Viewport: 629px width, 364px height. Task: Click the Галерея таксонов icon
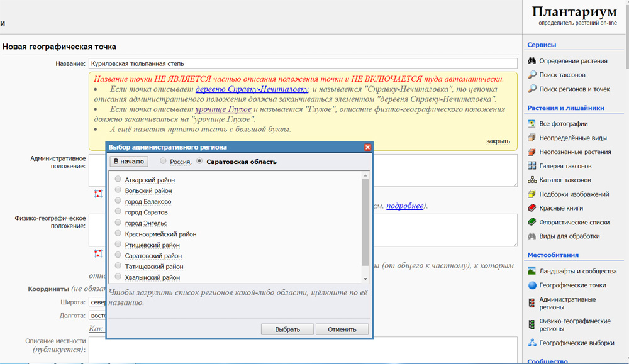(532, 166)
